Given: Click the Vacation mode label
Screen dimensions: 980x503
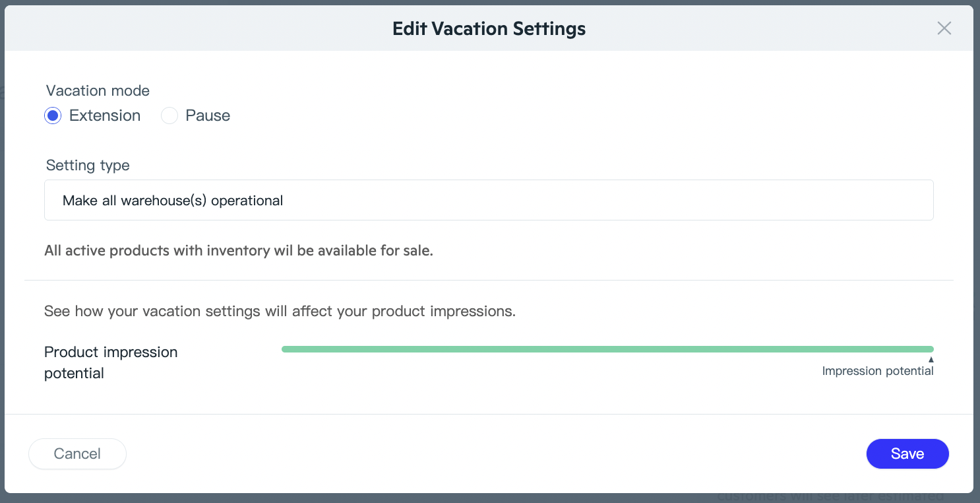Looking at the screenshot, I should click(x=98, y=90).
